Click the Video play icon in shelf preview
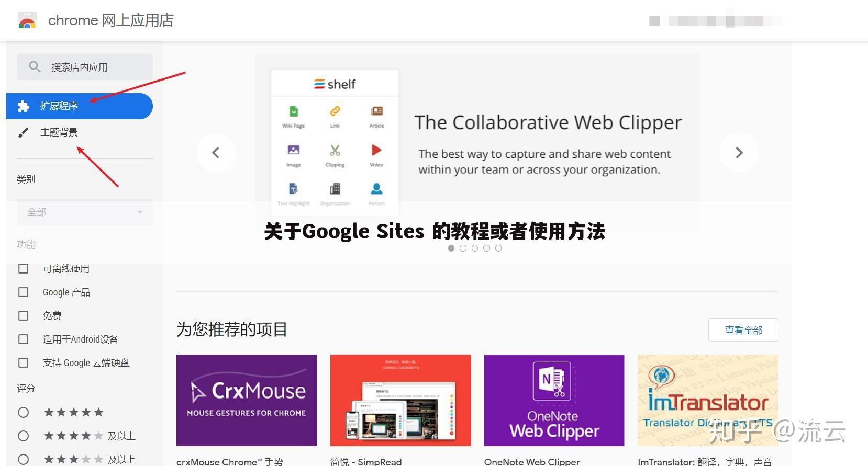Viewport: 868px width, 466px height. [376, 150]
